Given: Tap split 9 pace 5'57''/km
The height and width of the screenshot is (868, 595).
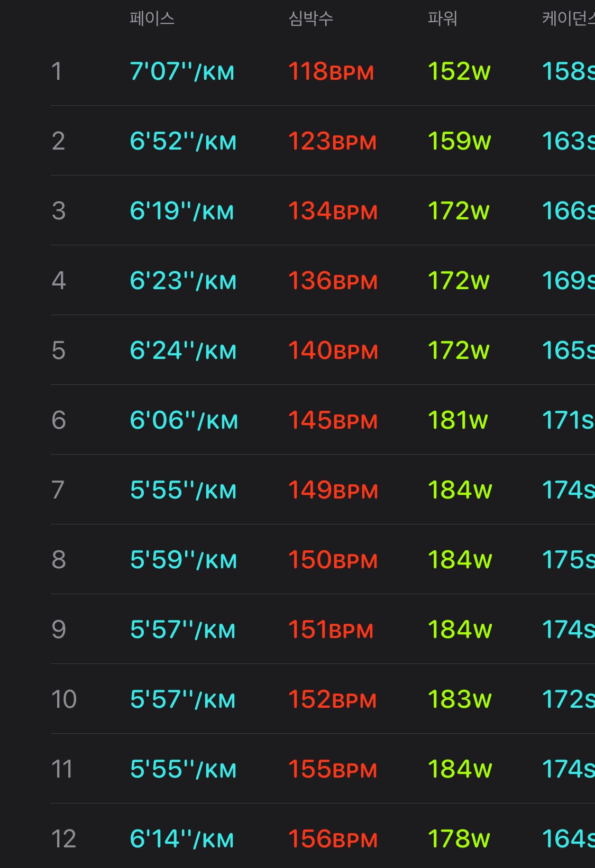Looking at the screenshot, I should 182,630.
